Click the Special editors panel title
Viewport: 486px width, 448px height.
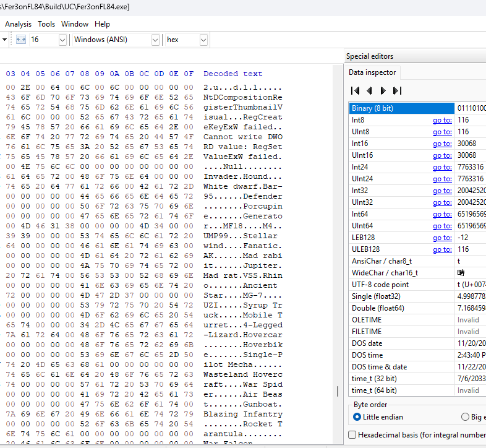pyautogui.click(x=370, y=56)
